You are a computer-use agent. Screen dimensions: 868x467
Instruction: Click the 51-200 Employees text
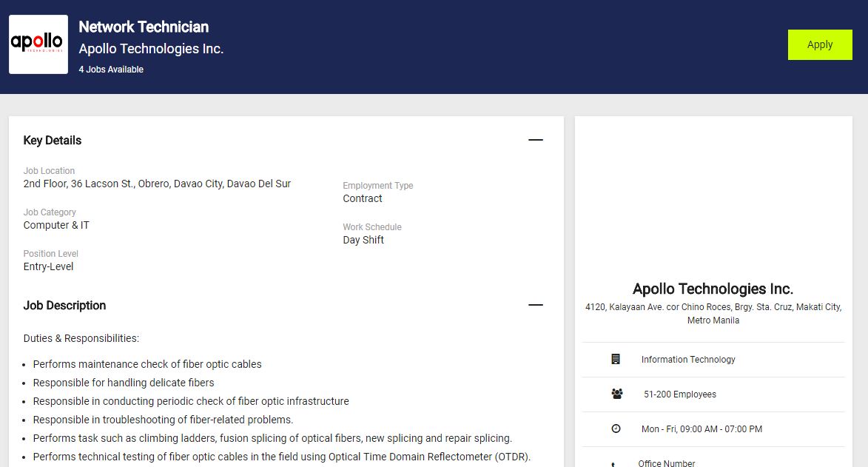[680, 394]
